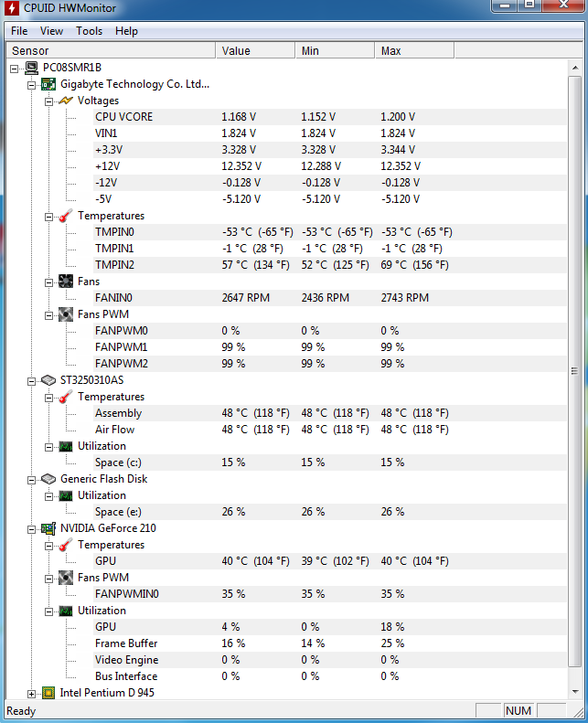The height and width of the screenshot is (723, 588).
Task: Click the 2647 RPM value
Action: pos(245,298)
